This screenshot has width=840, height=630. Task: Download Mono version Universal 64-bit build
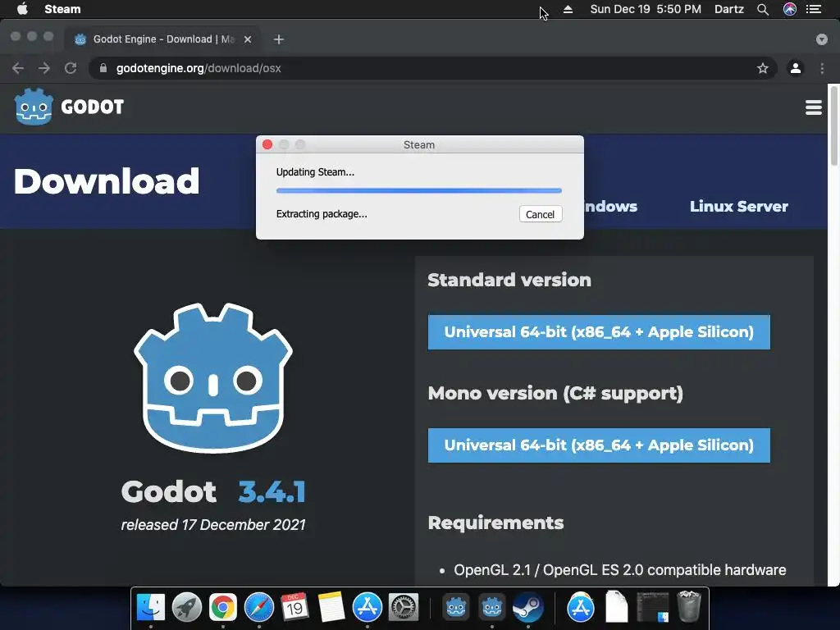click(x=599, y=445)
